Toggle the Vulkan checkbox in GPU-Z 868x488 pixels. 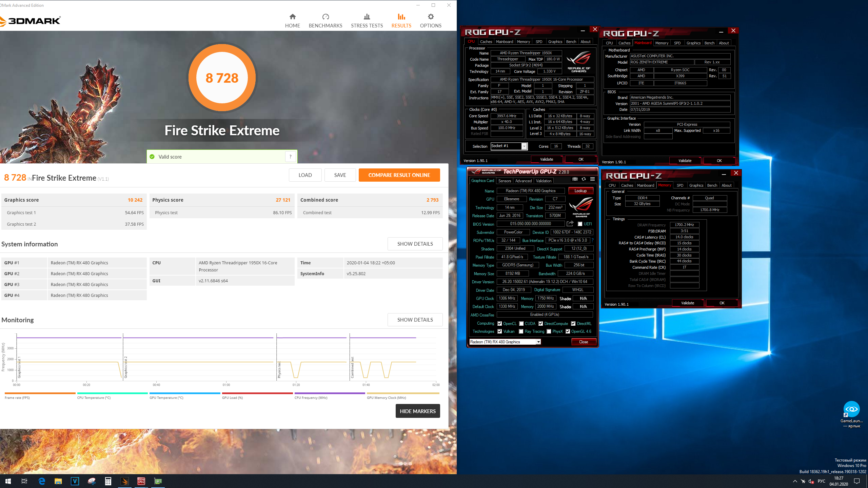coord(499,331)
